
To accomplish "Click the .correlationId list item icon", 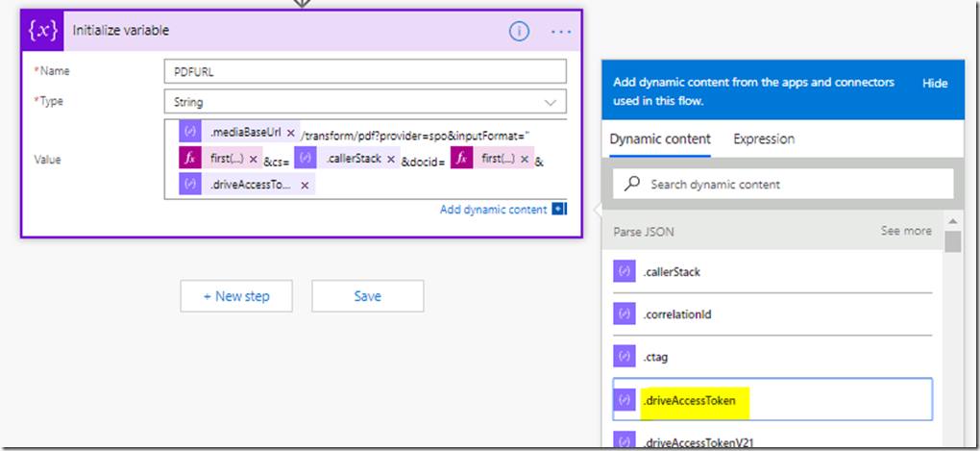I will tap(624, 314).
